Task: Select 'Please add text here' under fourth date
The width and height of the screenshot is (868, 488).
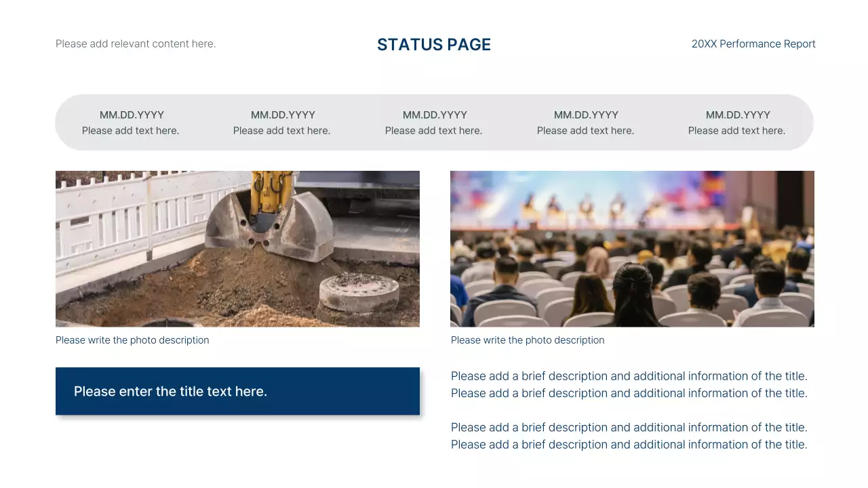Action: (x=585, y=131)
